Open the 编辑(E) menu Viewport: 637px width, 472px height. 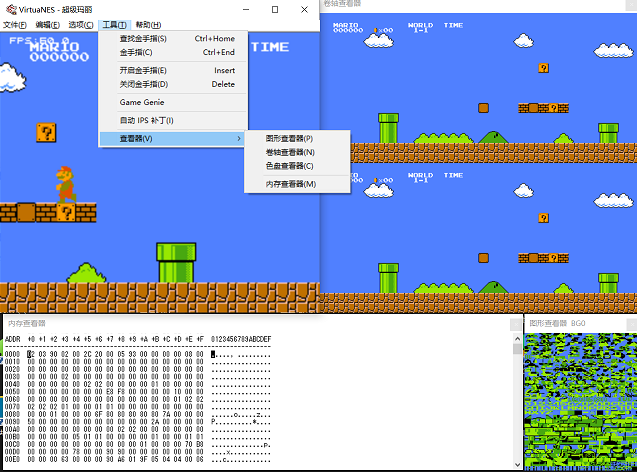[48, 25]
